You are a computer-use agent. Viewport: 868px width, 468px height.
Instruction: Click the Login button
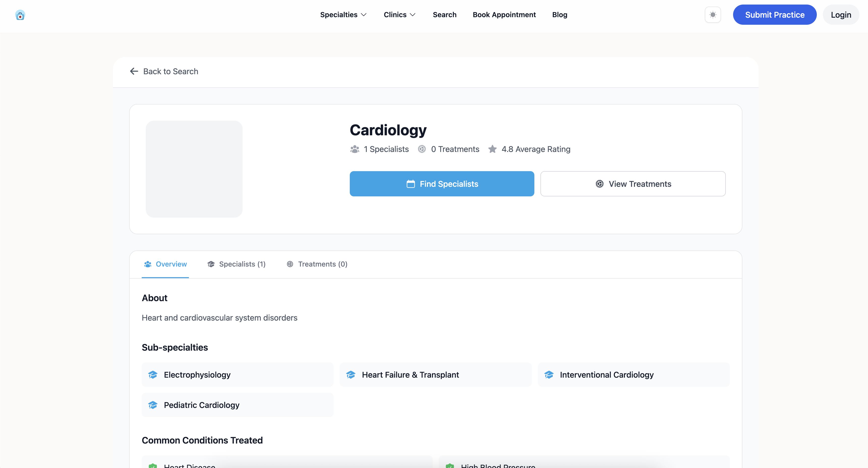pos(841,15)
